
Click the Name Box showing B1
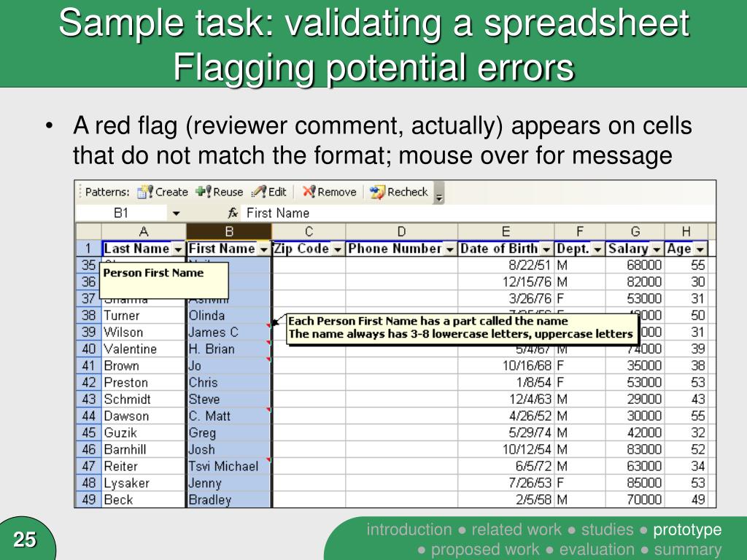[x=122, y=213]
